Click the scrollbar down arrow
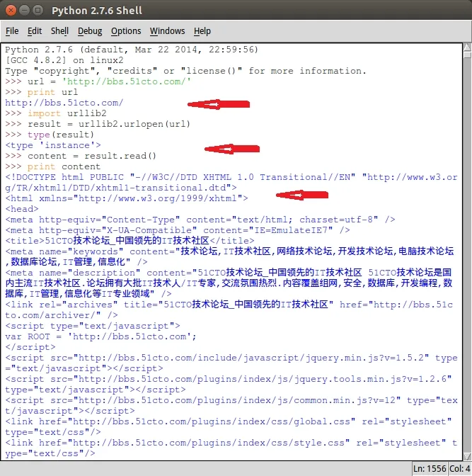Viewport: 472px width, 476px height. [x=468, y=457]
